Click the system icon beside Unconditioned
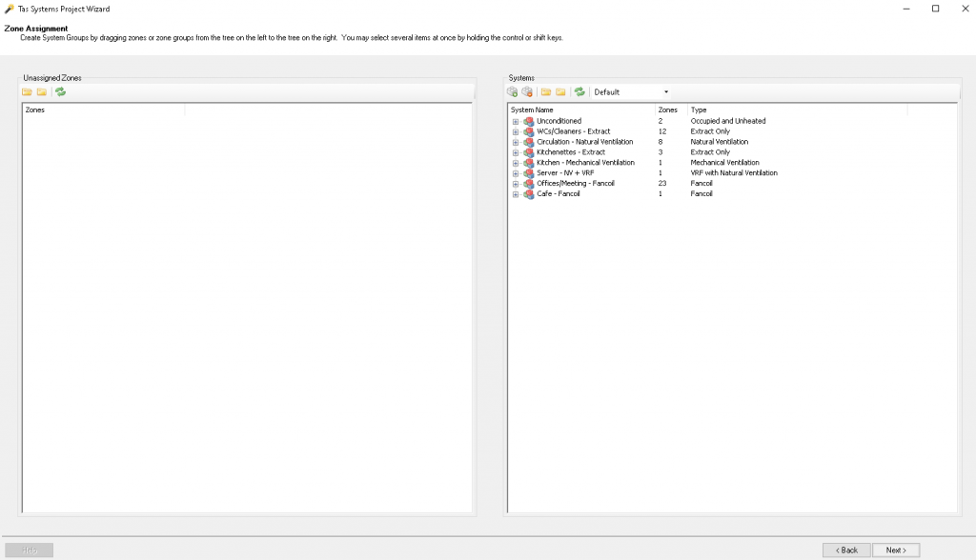The image size is (976, 560). 527,121
